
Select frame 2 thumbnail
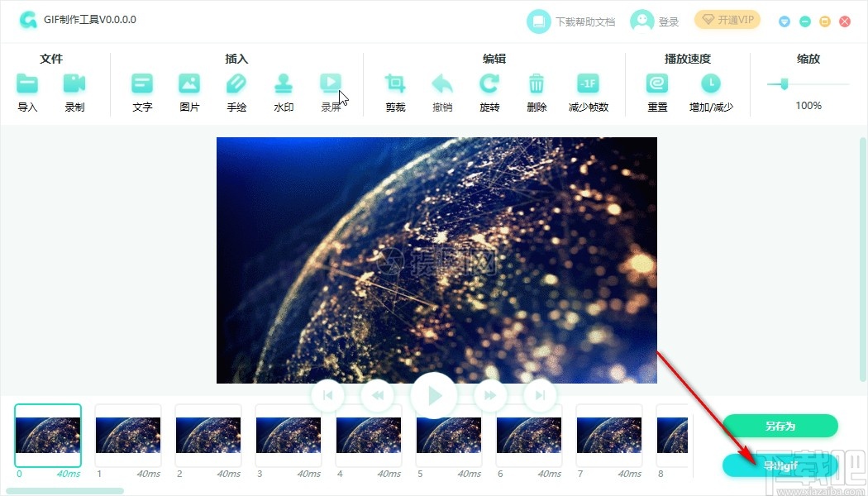pos(208,436)
